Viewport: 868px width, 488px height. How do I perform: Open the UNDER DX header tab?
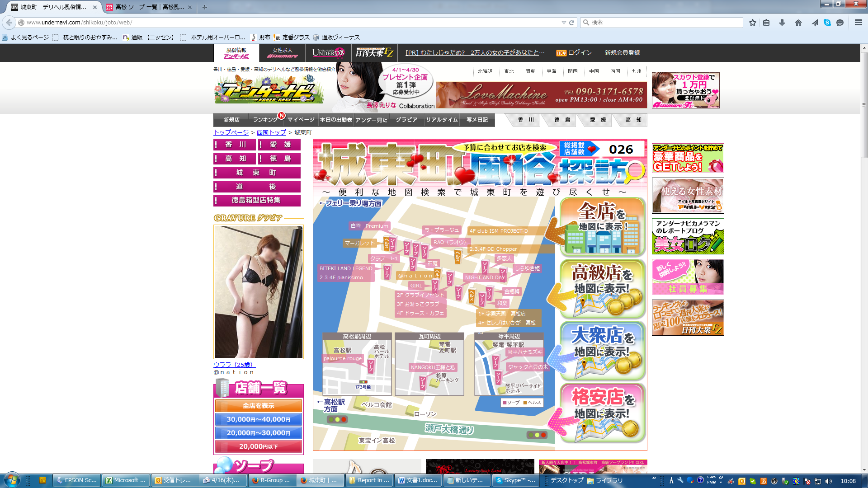pos(328,53)
